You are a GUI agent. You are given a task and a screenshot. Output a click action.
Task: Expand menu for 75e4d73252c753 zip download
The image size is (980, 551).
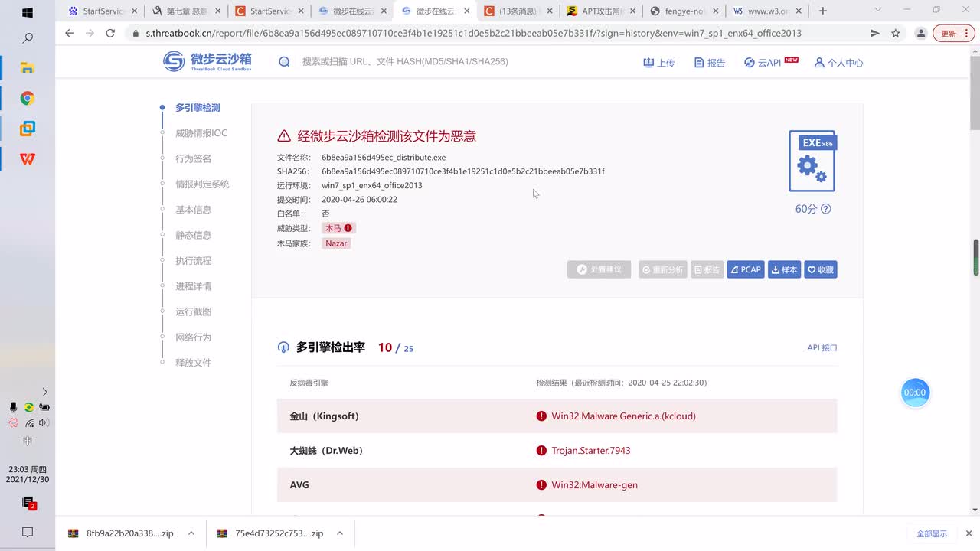340,533
